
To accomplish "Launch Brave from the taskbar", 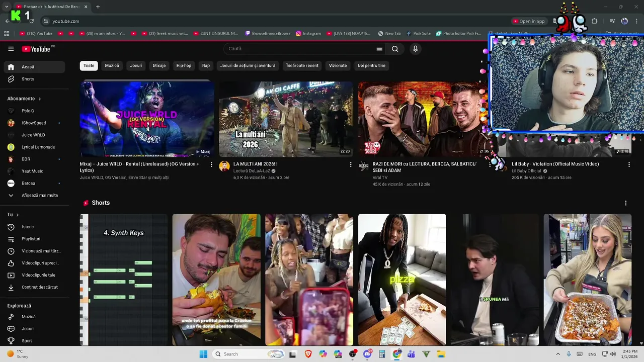I will click(x=308, y=354).
